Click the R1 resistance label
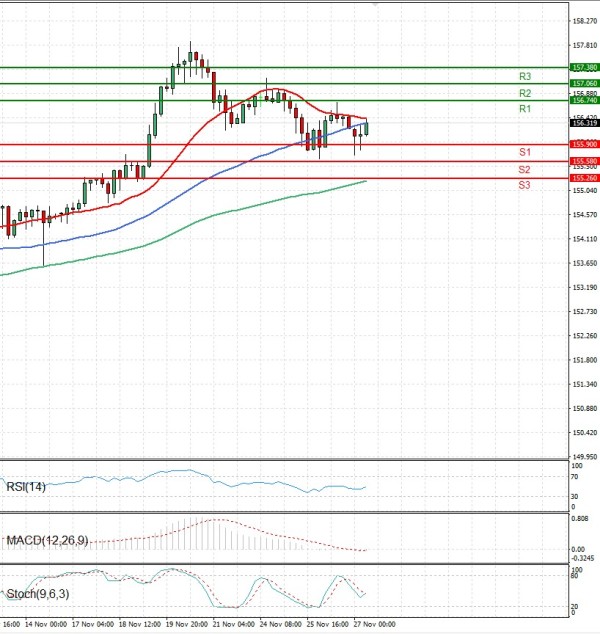 (524, 108)
